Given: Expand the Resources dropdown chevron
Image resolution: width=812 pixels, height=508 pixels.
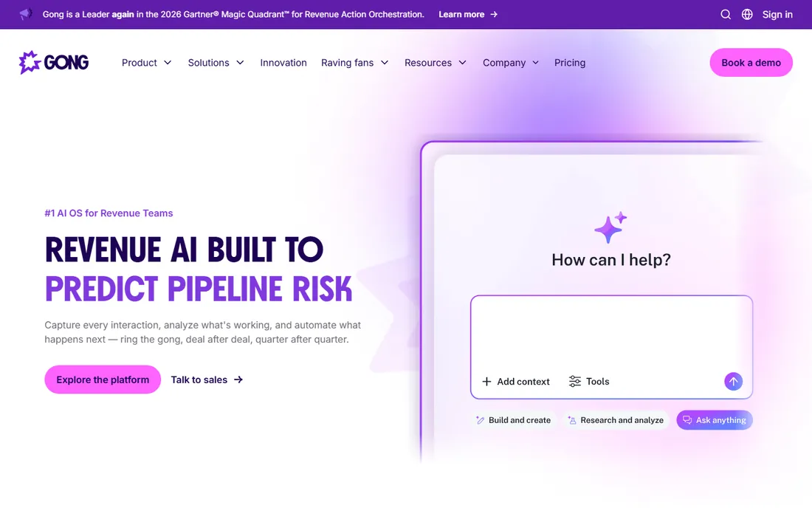Looking at the screenshot, I should 463,63.
